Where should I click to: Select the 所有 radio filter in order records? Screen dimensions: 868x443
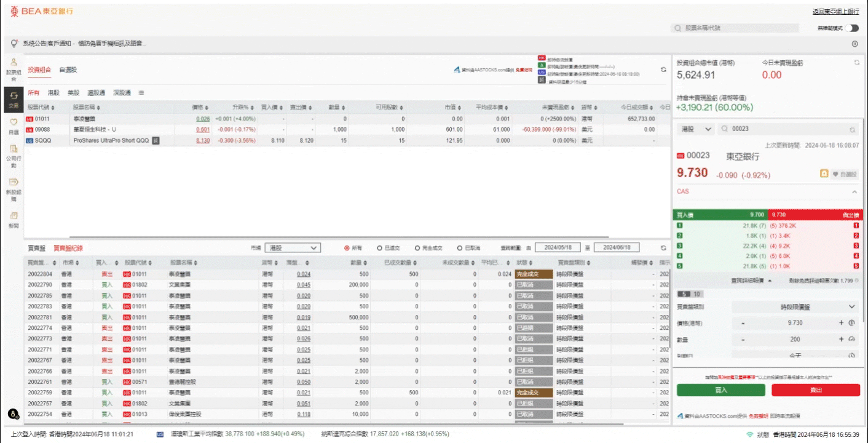347,248
